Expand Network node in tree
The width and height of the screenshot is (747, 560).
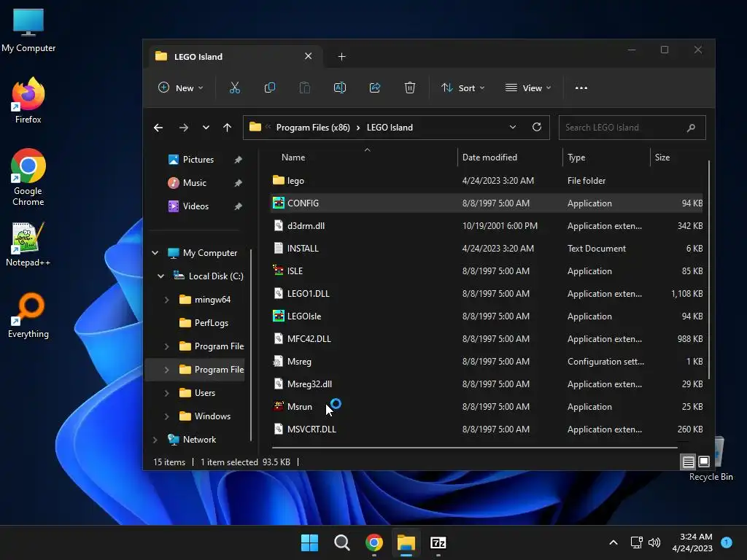[155, 440]
